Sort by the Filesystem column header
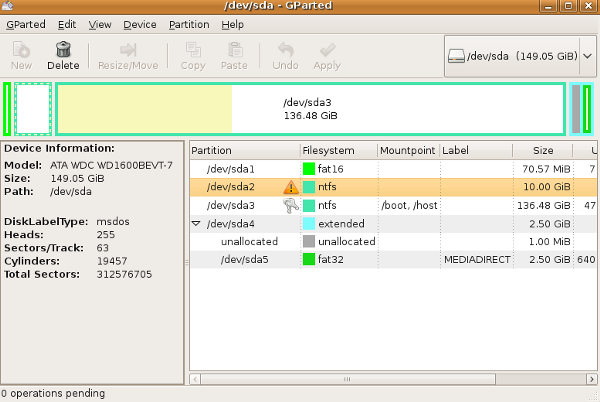This screenshot has width=600, height=402. pos(339,150)
